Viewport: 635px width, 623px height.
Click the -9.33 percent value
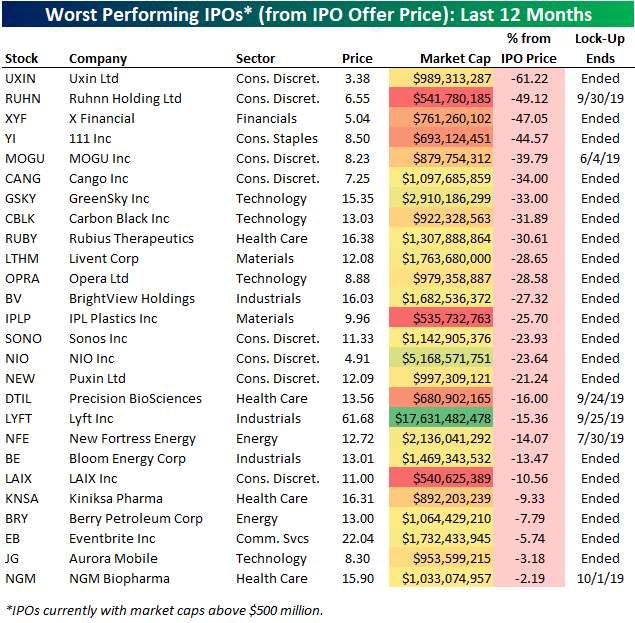[529, 499]
